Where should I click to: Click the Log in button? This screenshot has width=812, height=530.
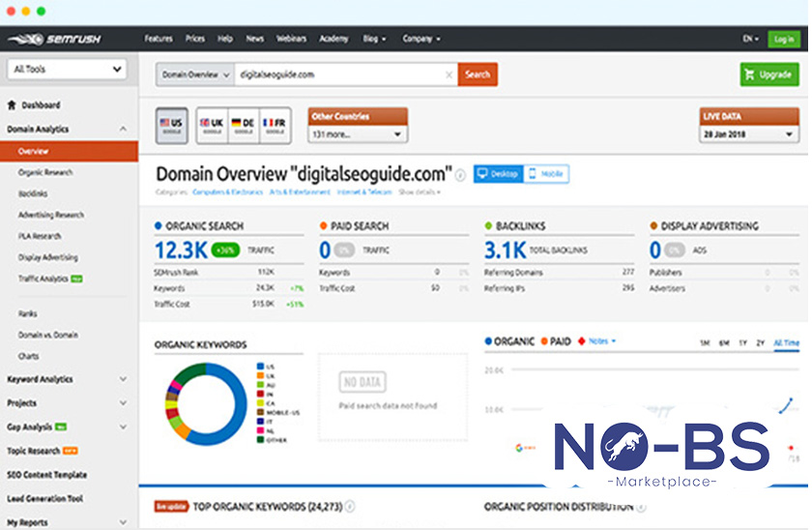[x=784, y=39]
